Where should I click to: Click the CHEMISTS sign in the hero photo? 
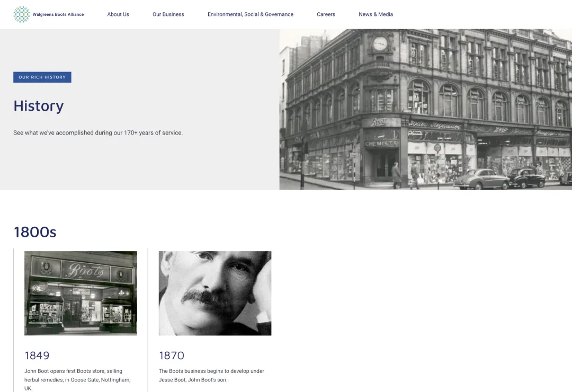pyautogui.click(x=381, y=144)
